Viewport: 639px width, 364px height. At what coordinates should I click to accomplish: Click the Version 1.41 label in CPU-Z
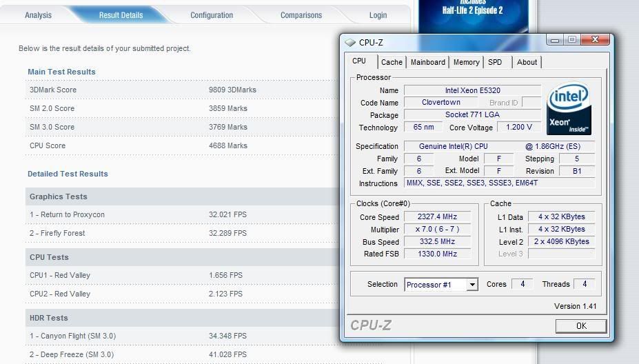[x=575, y=306]
